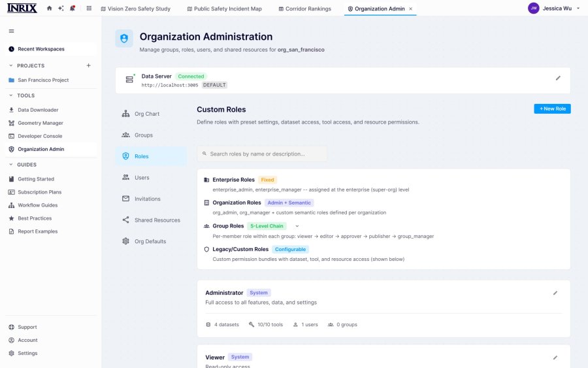Switch to Public Safety Incident Map tab

tap(224, 8)
